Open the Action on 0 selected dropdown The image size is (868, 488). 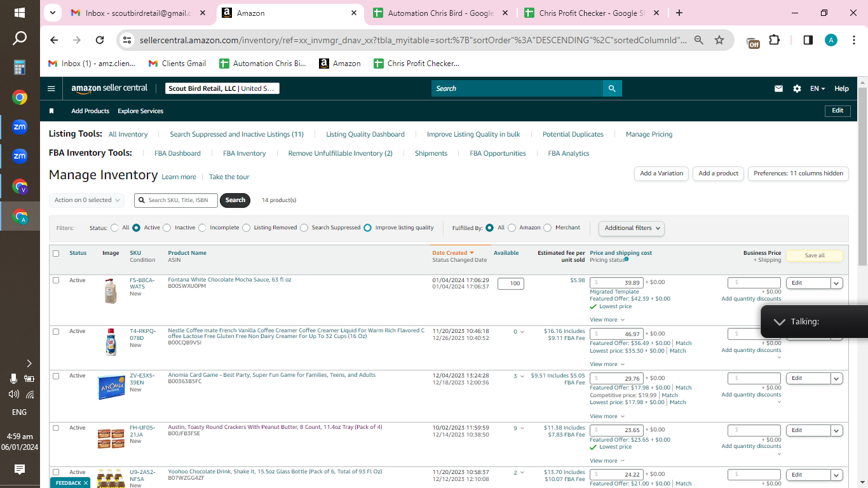(86, 200)
